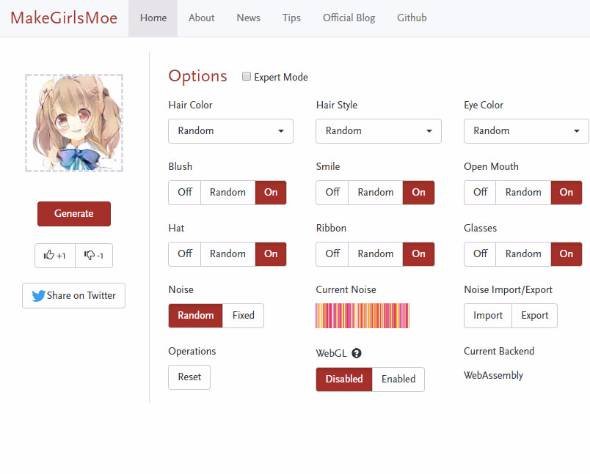Image resolution: width=590 pixels, height=474 pixels.
Task: Set Blush to Off
Action: [x=185, y=192]
